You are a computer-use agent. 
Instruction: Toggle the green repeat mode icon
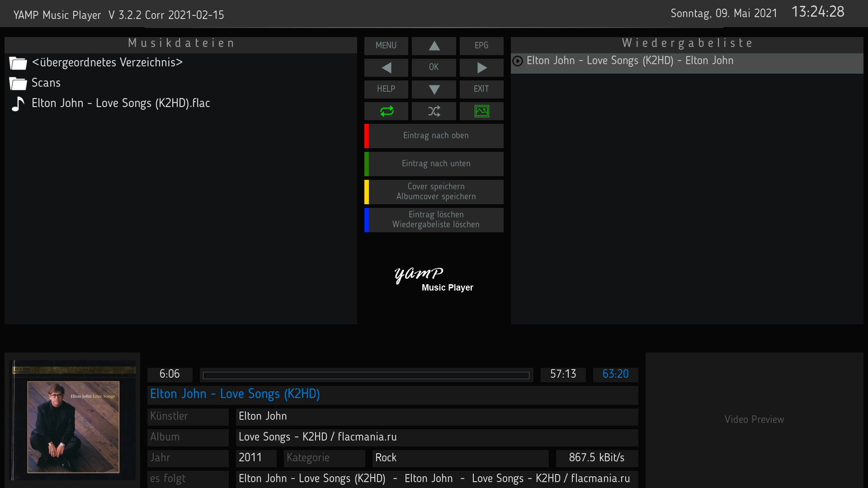click(387, 111)
